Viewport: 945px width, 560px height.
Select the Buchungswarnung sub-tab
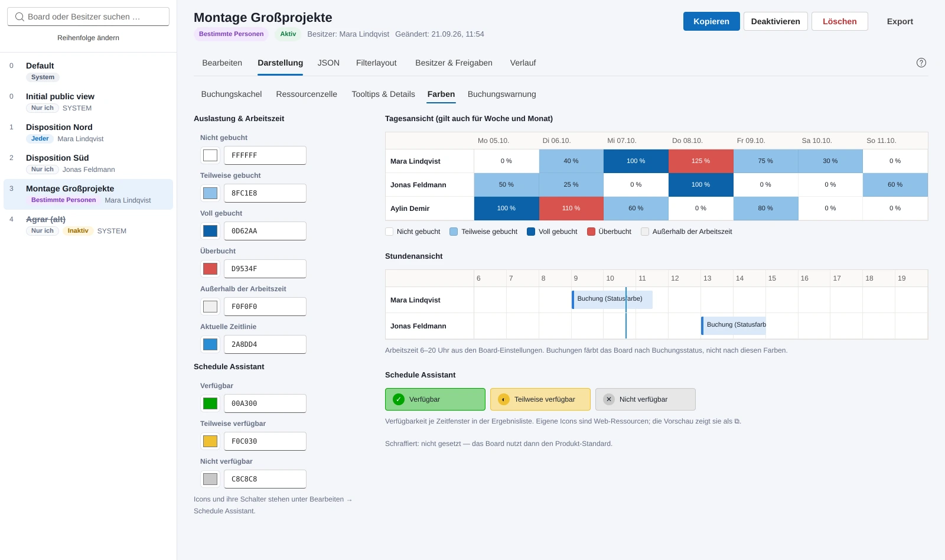[x=502, y=94]
